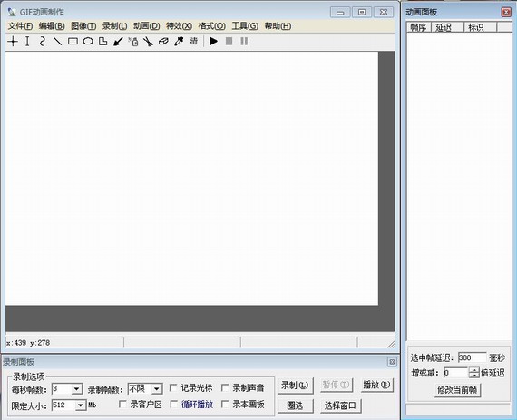Open the 工具(G) menu

[x=245, y=26]
